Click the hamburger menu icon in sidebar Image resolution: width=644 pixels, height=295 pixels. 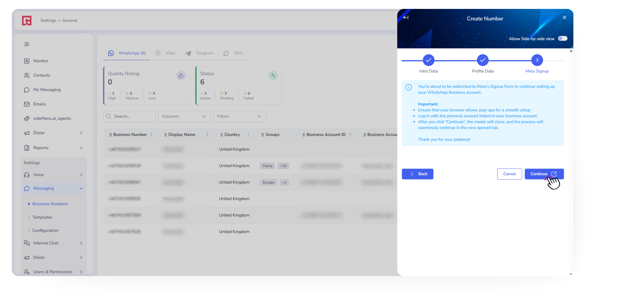pos(27,44)
